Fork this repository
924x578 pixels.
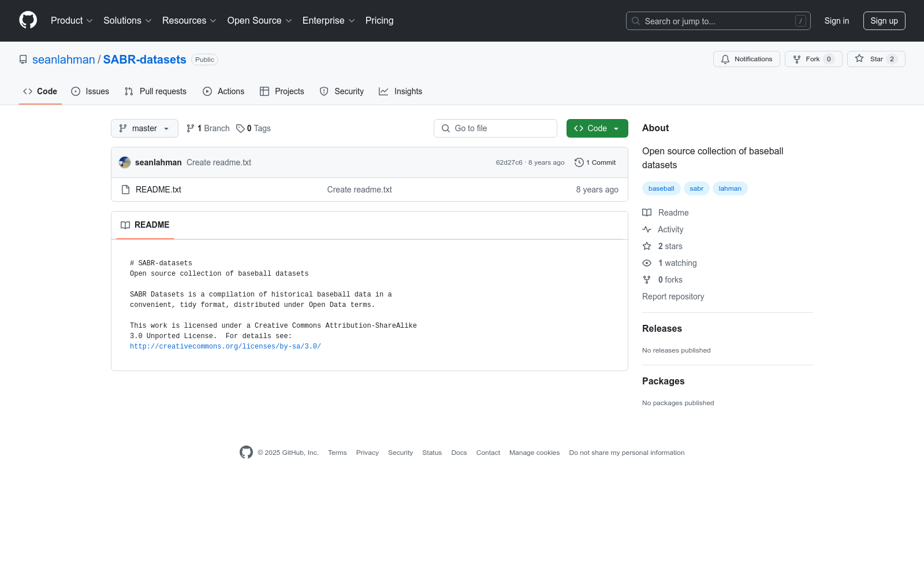(x=813, y=59)
